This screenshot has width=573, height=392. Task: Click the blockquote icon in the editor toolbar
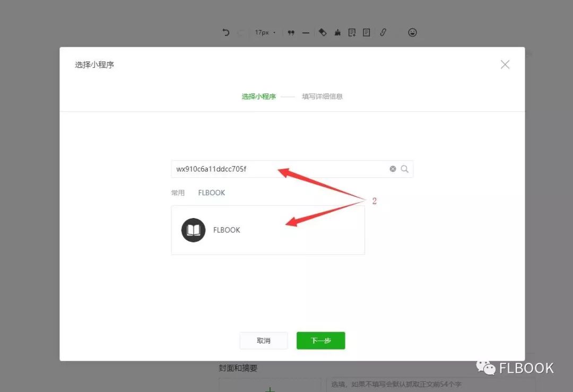point(291,33)
